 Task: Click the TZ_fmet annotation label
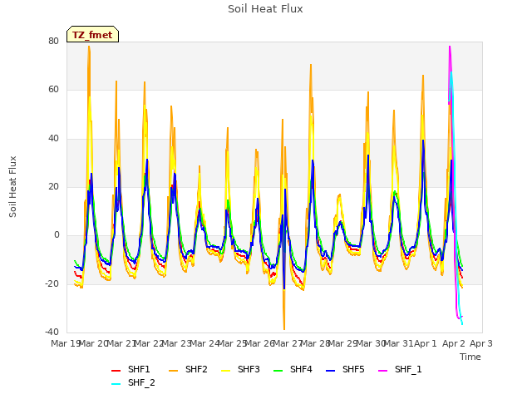coord(92,35)
